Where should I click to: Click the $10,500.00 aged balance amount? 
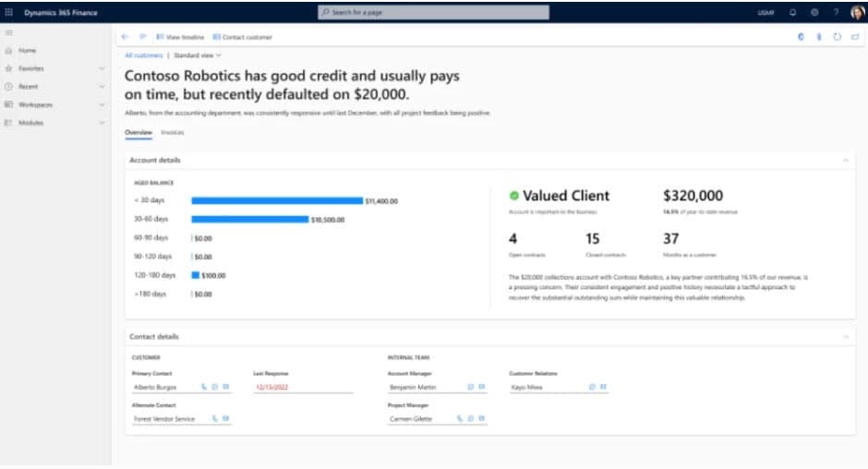coord(328,220)
